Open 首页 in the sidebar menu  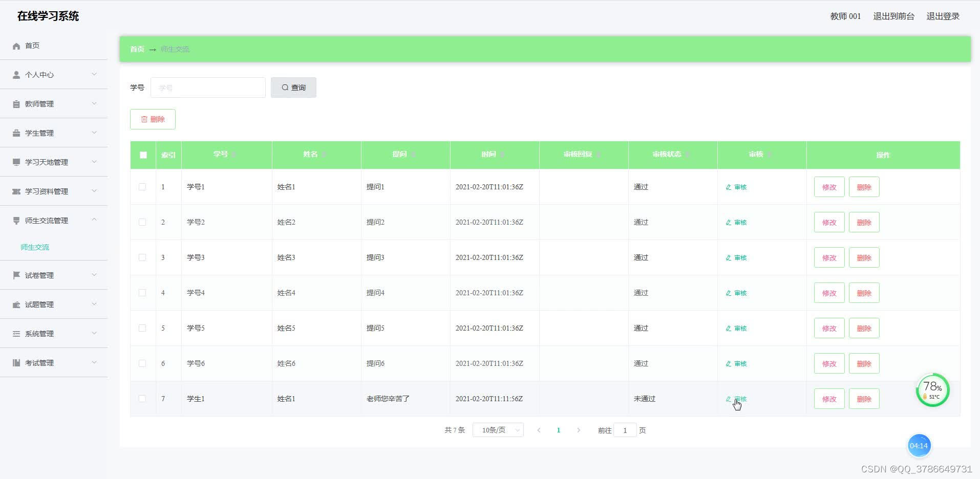(54, 46)
